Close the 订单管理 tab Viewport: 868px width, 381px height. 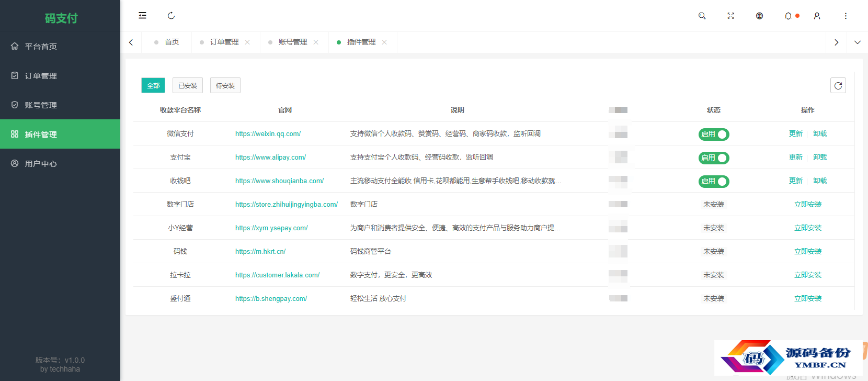tap(247, 42)
